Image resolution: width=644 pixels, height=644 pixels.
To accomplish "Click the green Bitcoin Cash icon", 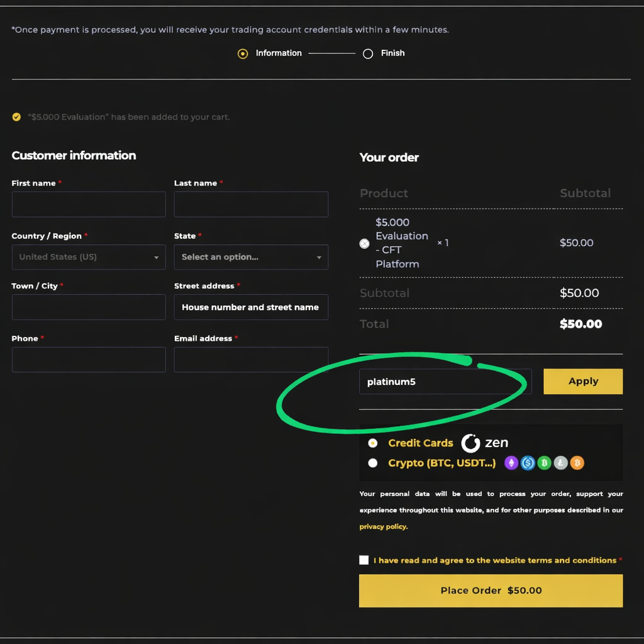I will (x=544, y=464).
